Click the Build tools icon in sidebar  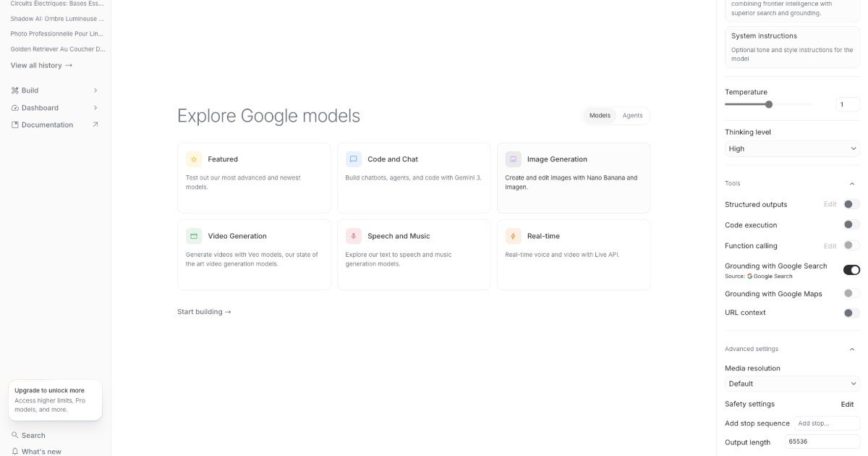[x=14, y=90]
